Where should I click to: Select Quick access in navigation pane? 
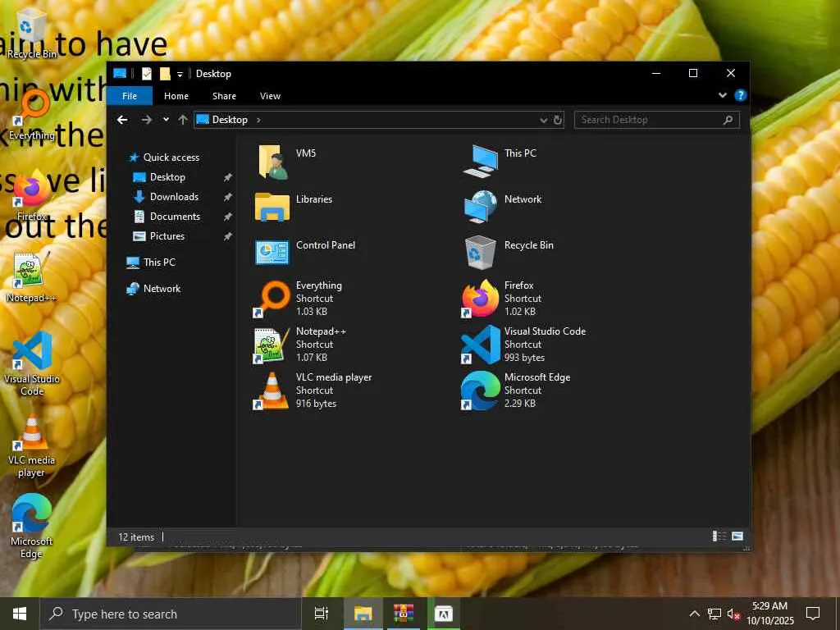click(164, 157)
